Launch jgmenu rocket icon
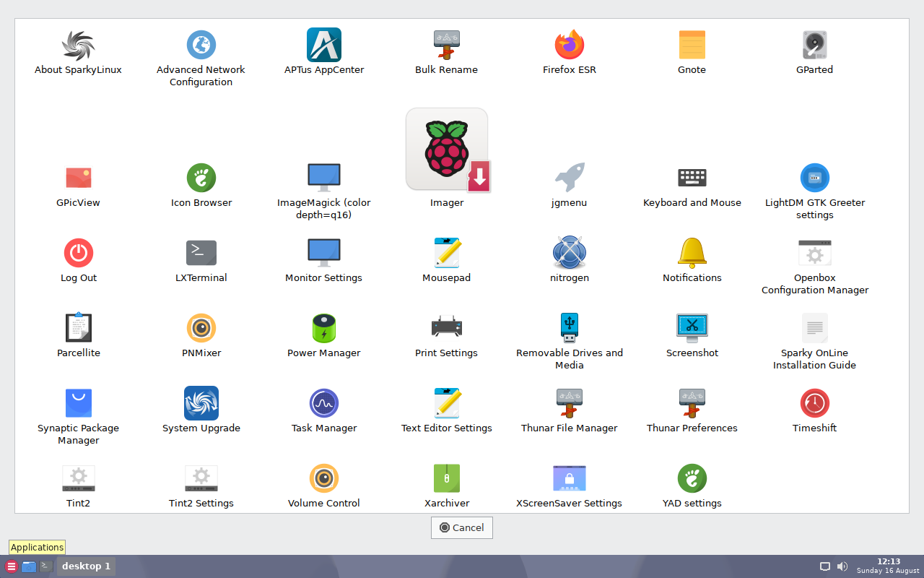The image size is (924, 578). tap(570, 178)
